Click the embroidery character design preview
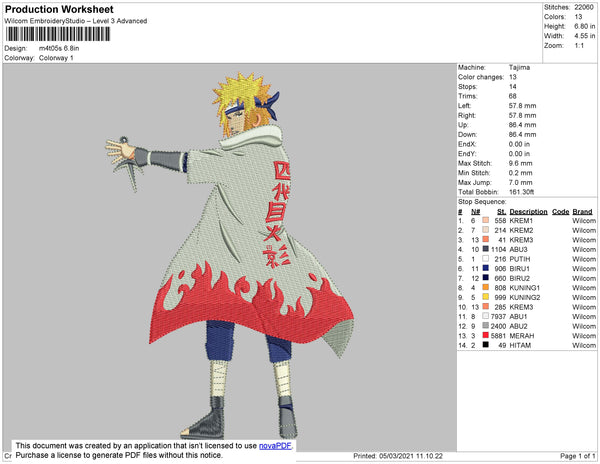 (x=230, y=256)
